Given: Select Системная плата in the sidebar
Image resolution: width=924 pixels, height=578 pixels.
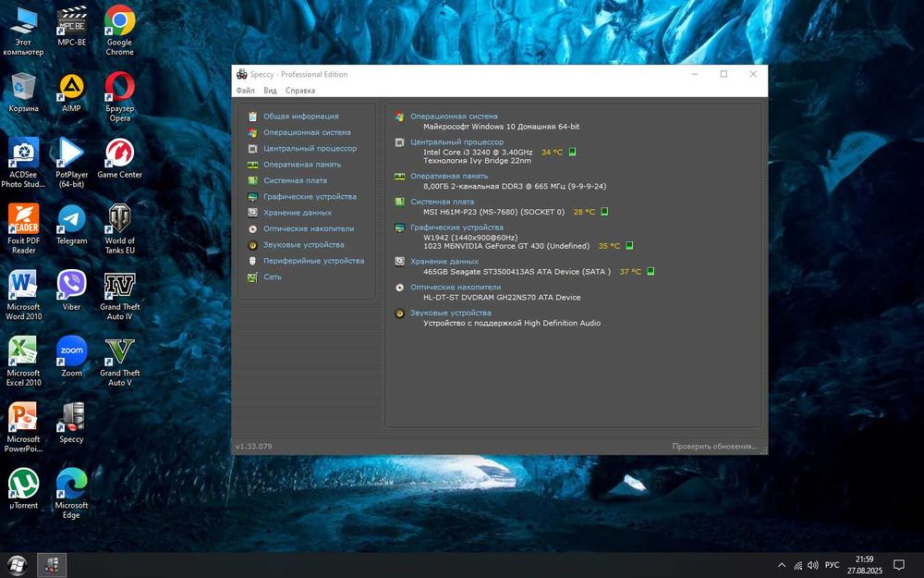Looking at the screenshot, I should tap(295, 180).
